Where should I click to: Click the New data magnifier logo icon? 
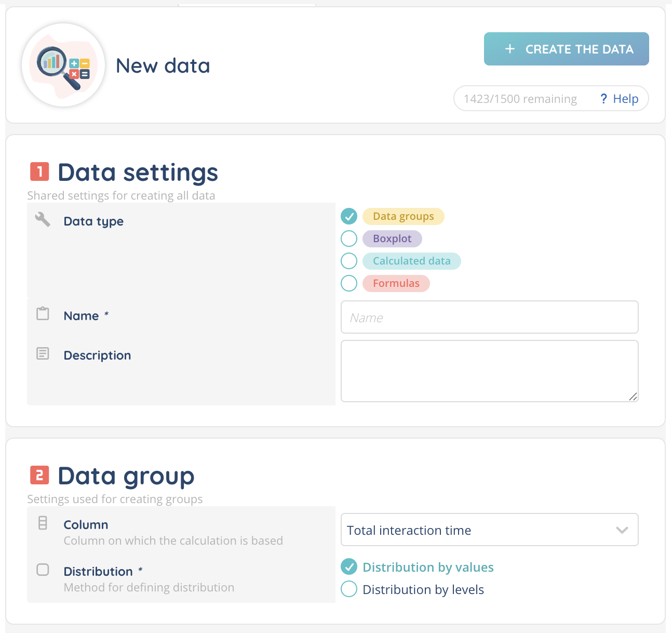point(63,65)
